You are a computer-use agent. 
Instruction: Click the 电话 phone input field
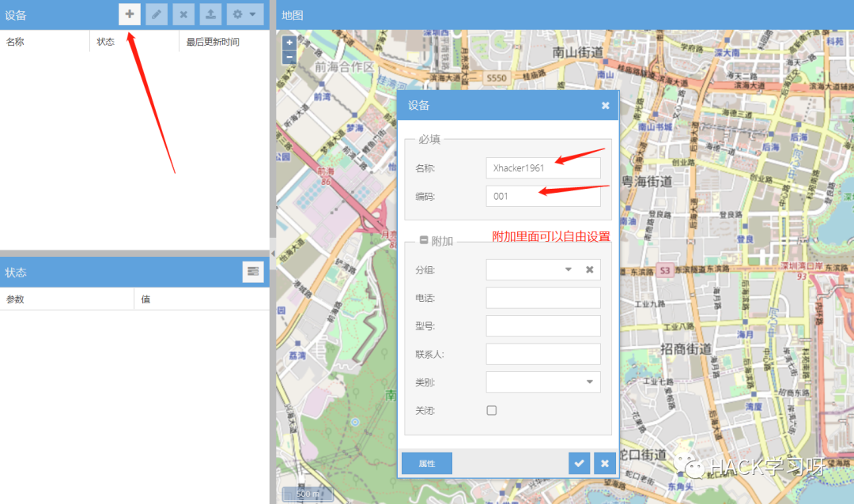click(x=542, y=297)
